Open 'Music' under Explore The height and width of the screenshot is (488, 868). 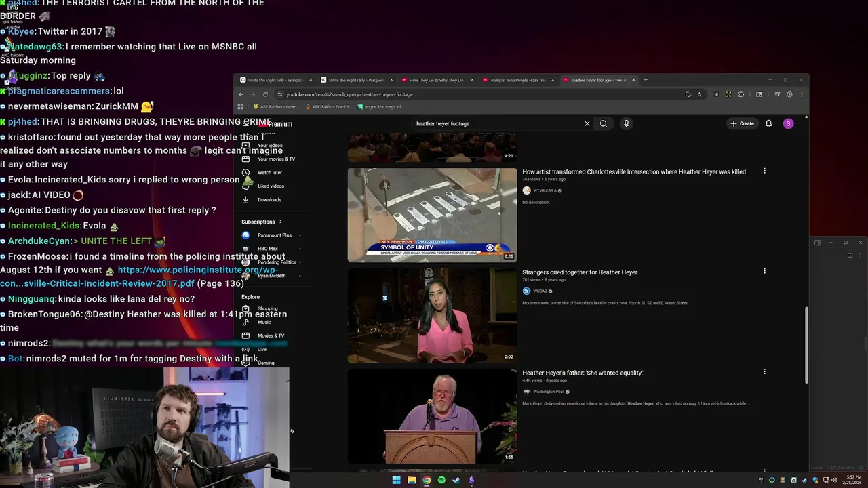click(264, 322)
